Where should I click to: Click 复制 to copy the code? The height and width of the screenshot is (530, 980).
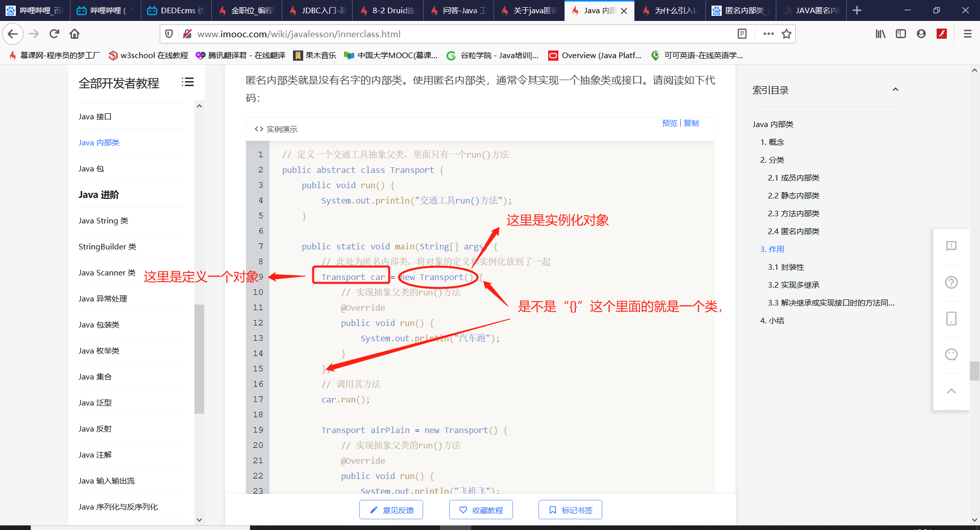(691, 123)
